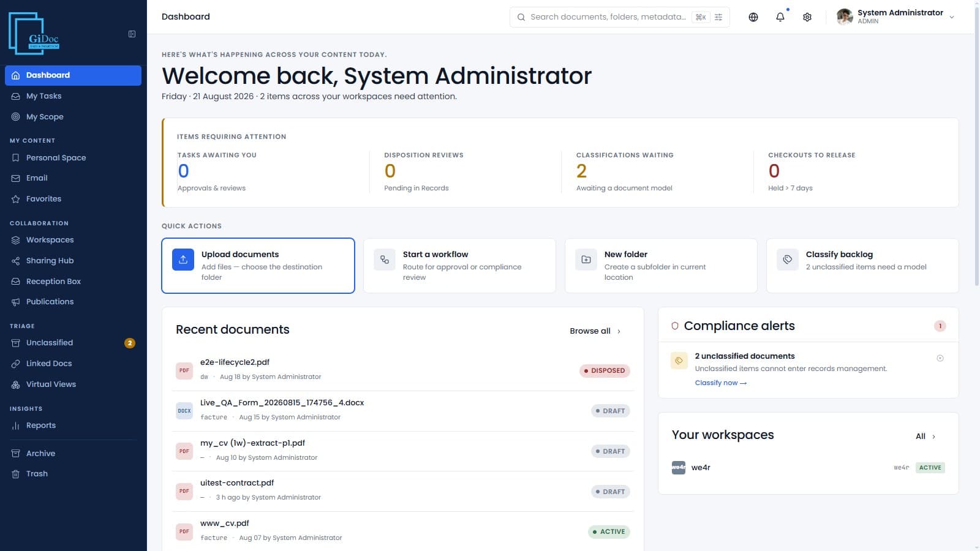Viewport: 980px width, 551px height.
Task: Click the ACTIVE badge on www_cv.pdf
Action: point(609,531)
